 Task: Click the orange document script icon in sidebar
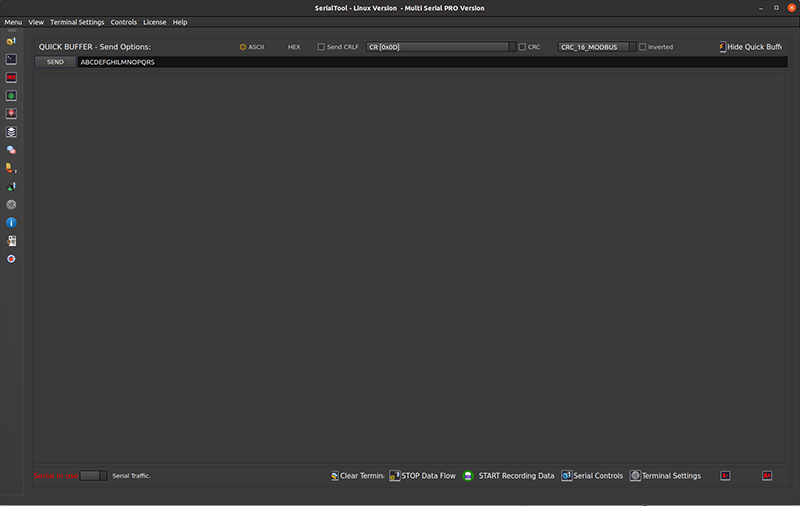click(x=11, y=168)
